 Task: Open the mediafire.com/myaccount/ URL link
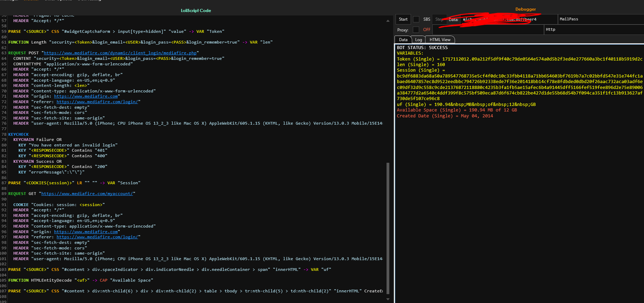[88, 193]
